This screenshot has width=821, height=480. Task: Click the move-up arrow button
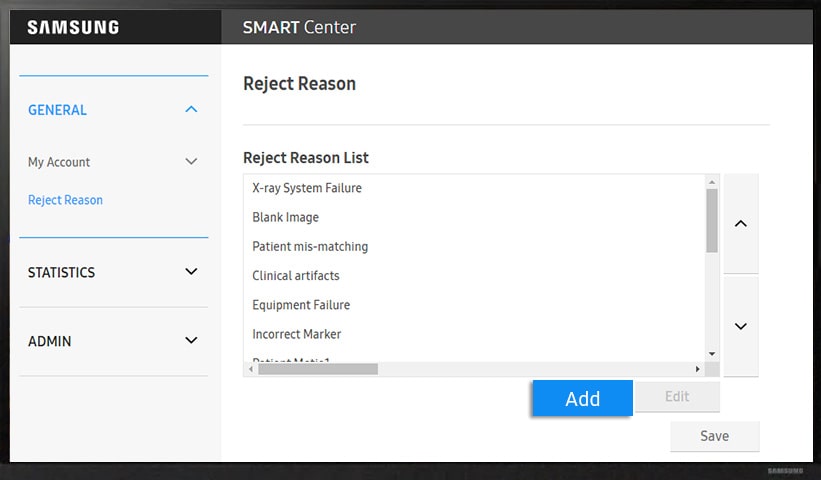[740, 224]
